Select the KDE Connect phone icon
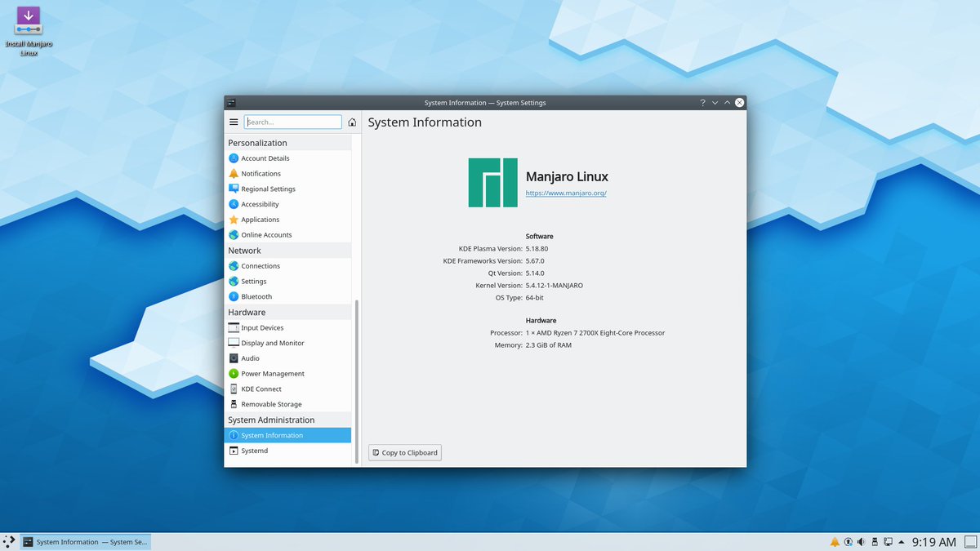 point(234,389)
